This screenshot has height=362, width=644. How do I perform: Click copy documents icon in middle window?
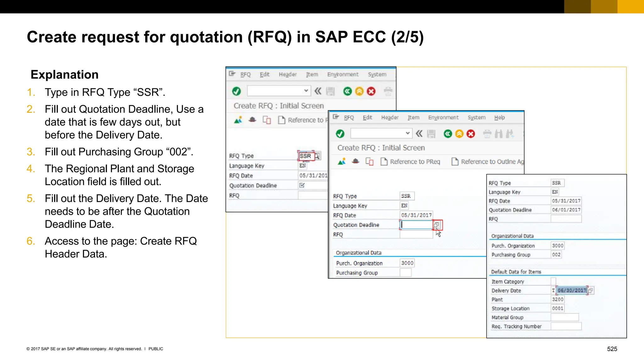click(x=369, y=162)
